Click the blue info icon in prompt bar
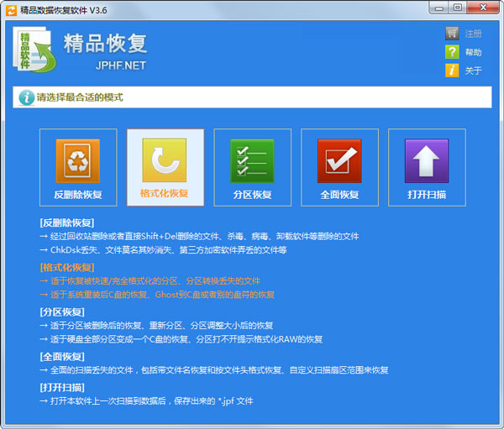 pyautogui.click(x=26, y=97)
